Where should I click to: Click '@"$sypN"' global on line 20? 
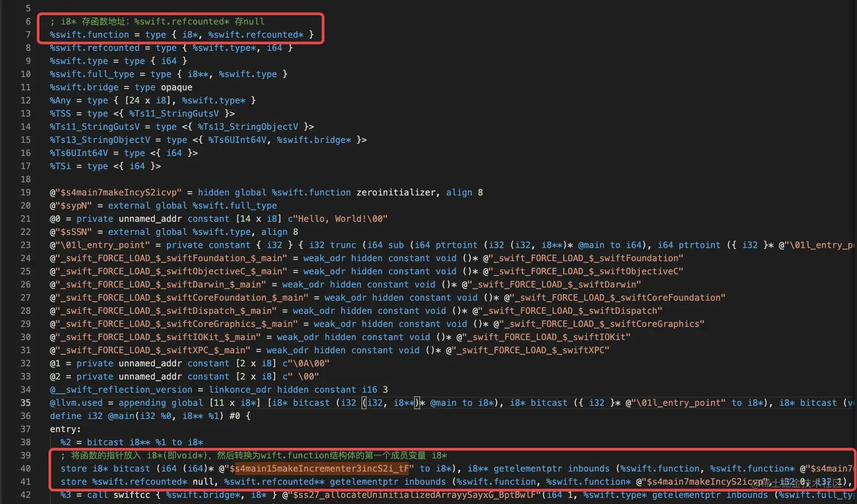[x=71, y=206]
